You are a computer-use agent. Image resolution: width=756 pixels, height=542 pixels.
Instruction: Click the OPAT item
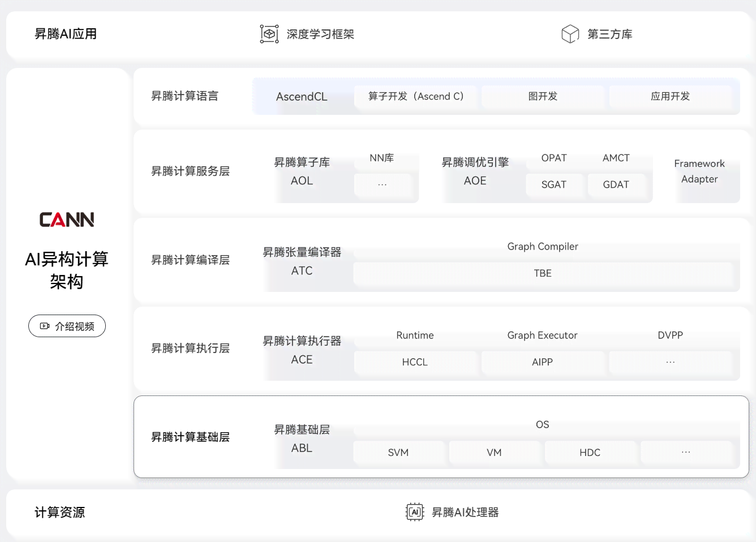(554, 158)
